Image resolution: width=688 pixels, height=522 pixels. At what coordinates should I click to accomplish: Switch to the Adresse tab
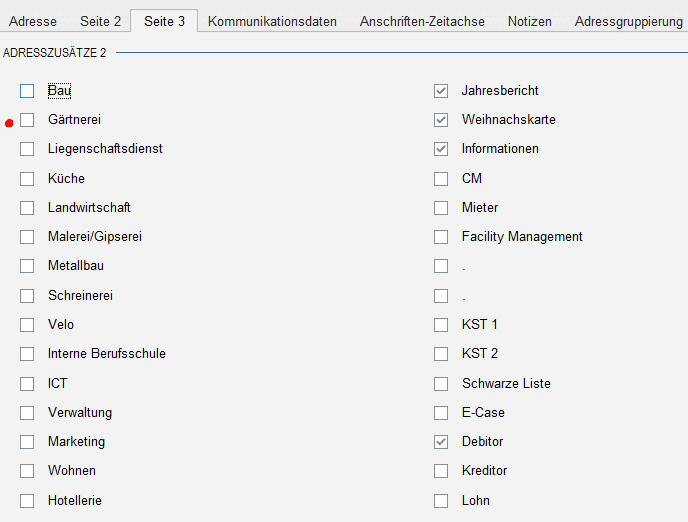33,21
